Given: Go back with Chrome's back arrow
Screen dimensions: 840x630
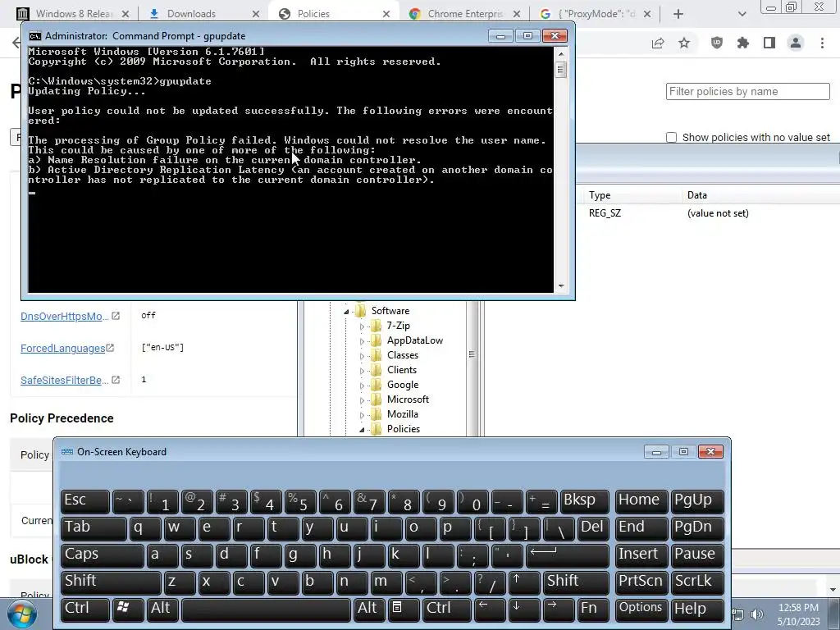Looking at the screenshot, I should tap(16, 43).
